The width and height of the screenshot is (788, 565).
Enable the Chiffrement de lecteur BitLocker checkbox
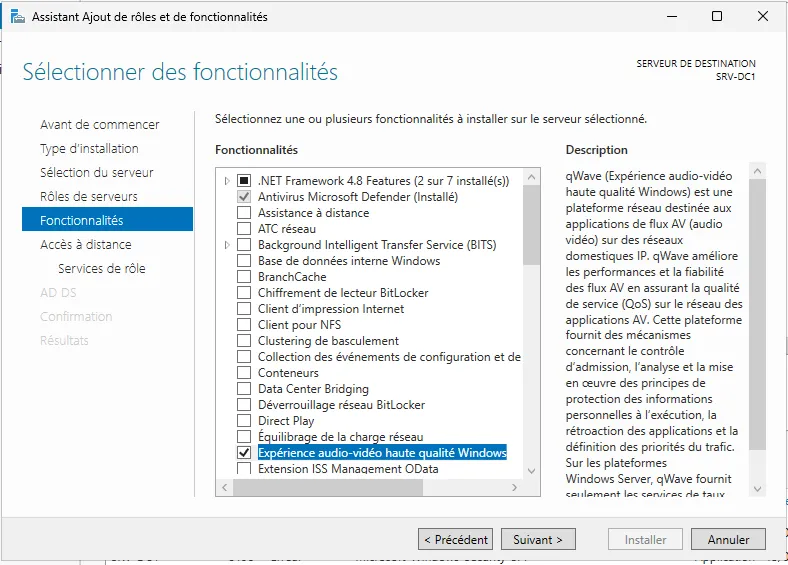[x=244, y=293]
